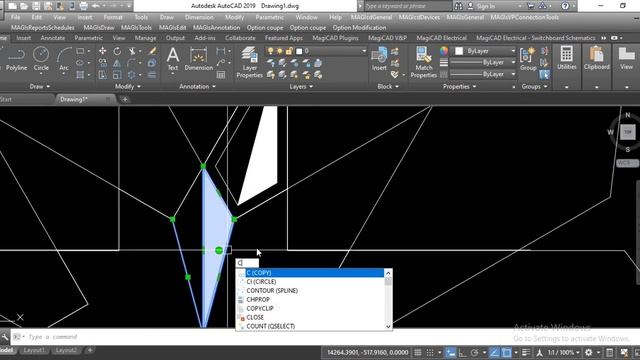Expand the Layers panel
This screenshot has height=360, width=640.
pos(301,87)
